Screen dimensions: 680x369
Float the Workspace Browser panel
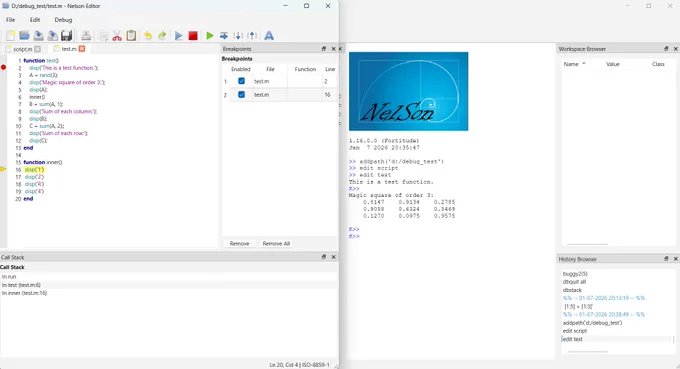pos(666,49)
